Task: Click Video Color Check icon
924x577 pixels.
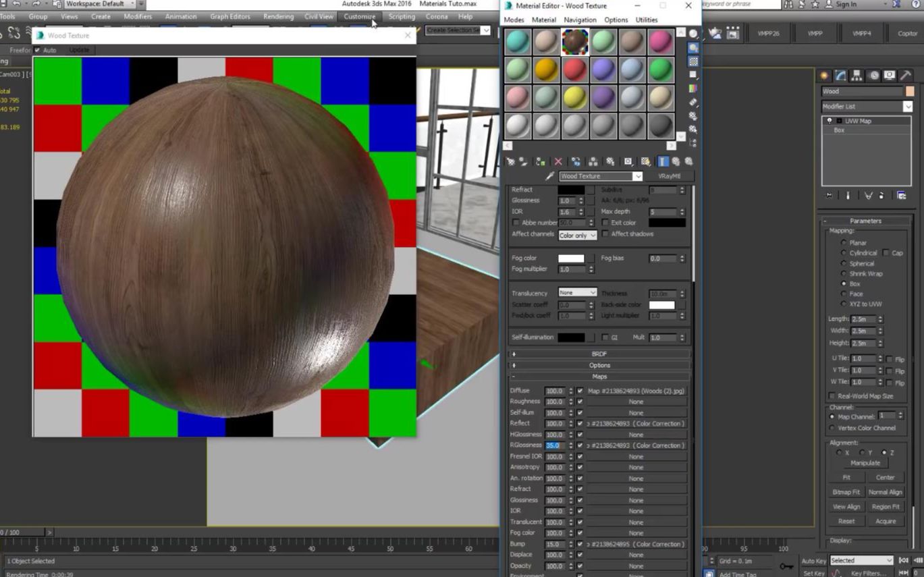Action: pyautogui.click(x=693, y=88)
